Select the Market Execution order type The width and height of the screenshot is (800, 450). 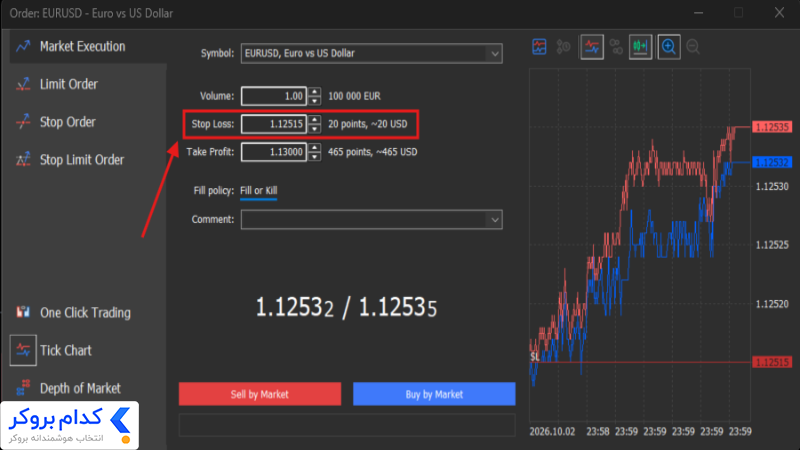[88, 46]
